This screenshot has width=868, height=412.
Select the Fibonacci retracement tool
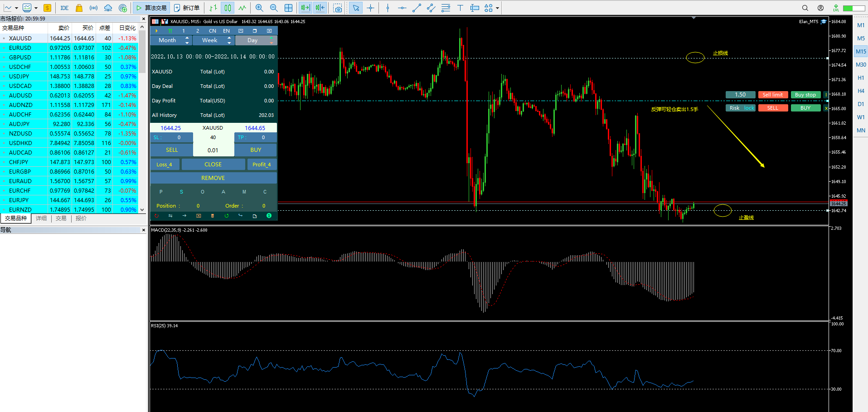pos(446,8)
